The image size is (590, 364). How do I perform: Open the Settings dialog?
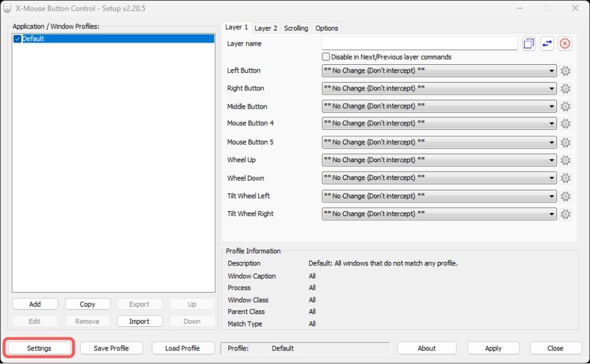point(39,348)
